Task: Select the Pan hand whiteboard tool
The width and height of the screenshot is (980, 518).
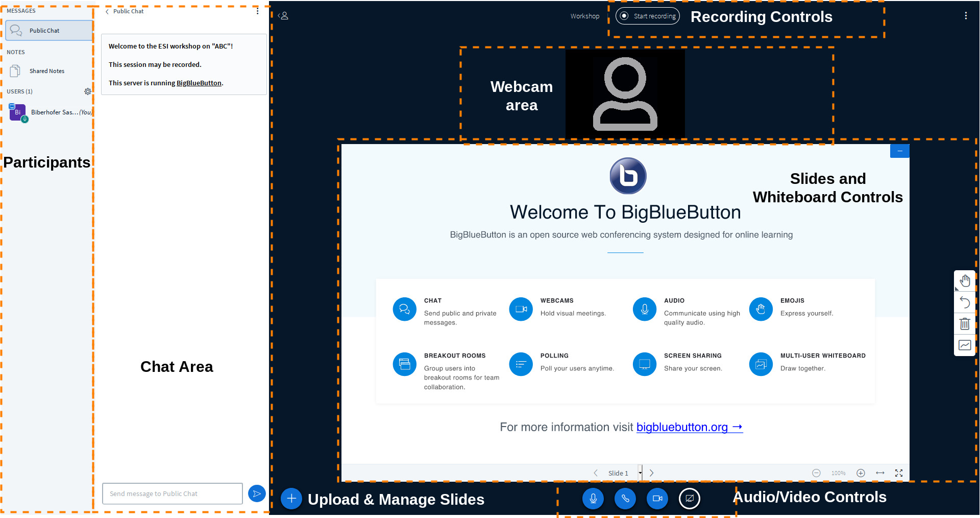Action: pos(965,281)
